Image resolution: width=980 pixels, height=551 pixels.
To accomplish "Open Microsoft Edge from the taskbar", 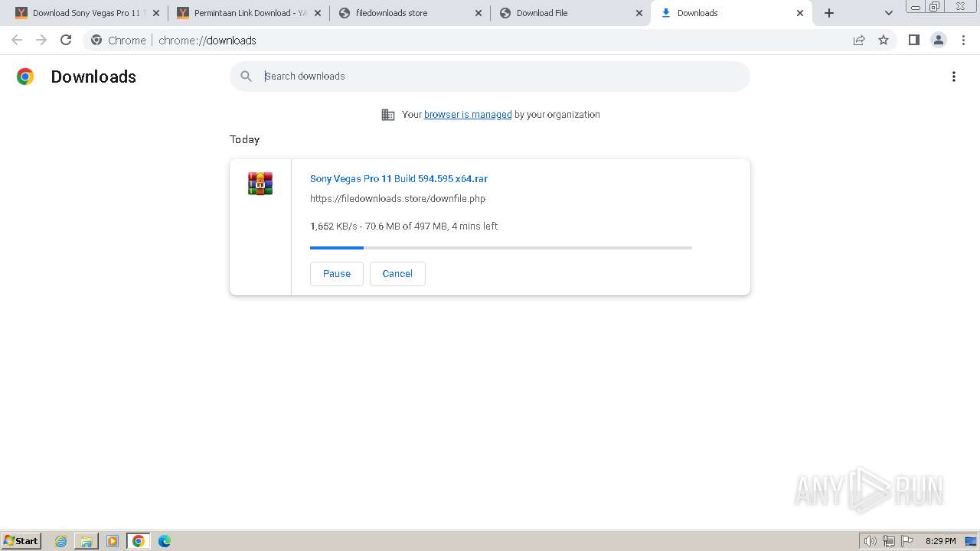I will pos(165,541).
